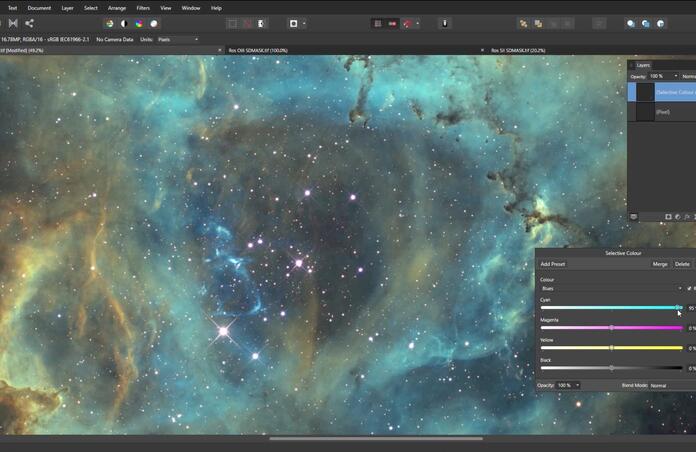The image size is (696, 452).
Task: Click the first yellow arrange-order icon
Action: (524, 24)
